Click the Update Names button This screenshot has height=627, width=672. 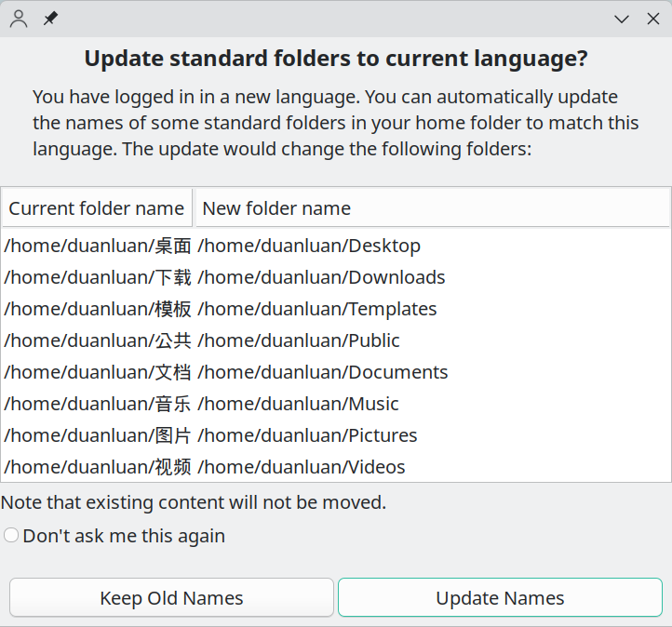click(x=500, y=598)
